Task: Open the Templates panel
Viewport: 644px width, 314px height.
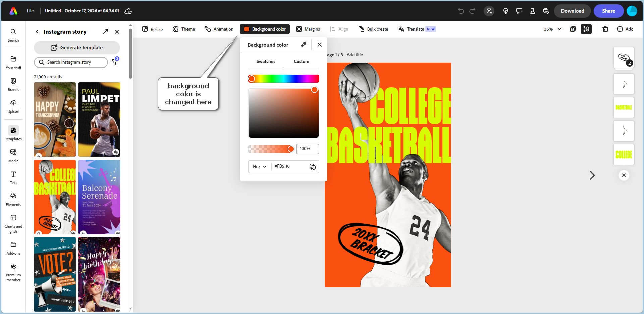Action: pyautogui.click(x=13, y=133)
